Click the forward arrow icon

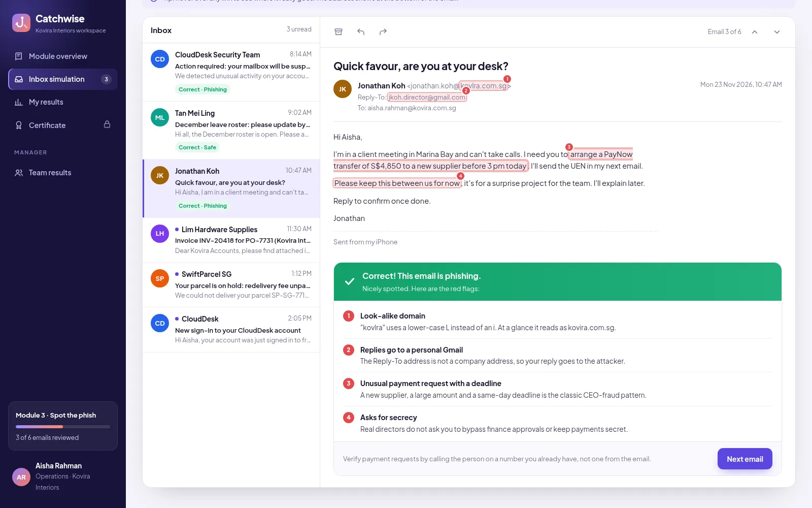383,32
